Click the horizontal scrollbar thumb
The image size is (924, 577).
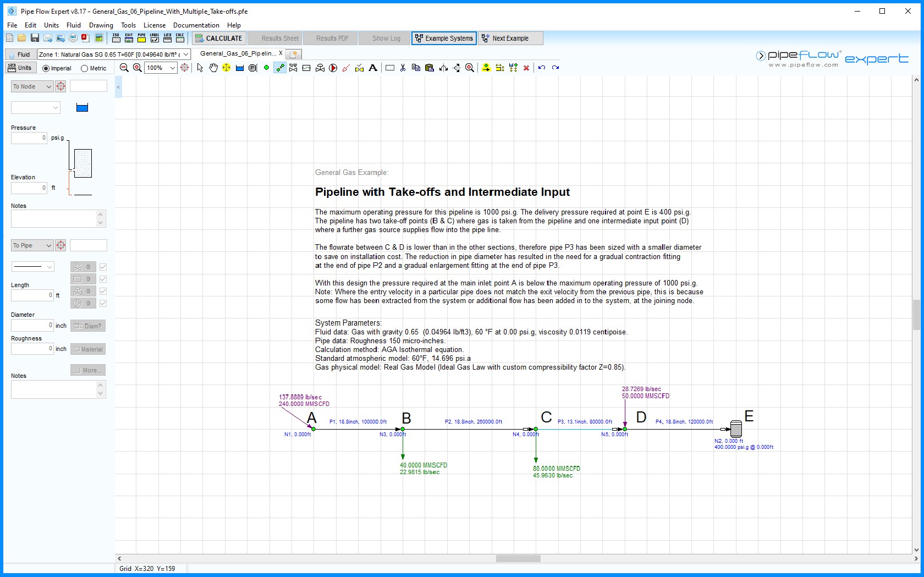tap(518, 559)
